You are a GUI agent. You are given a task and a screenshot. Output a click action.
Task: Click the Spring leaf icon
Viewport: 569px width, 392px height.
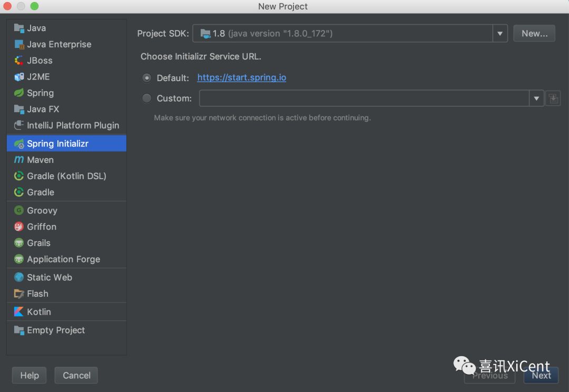19,93
